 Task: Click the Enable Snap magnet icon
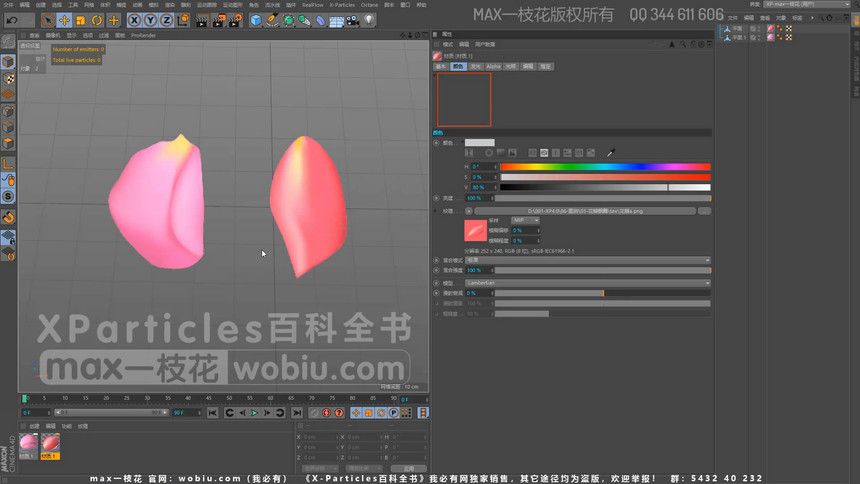pyautogui.click(x=8, y=217)
